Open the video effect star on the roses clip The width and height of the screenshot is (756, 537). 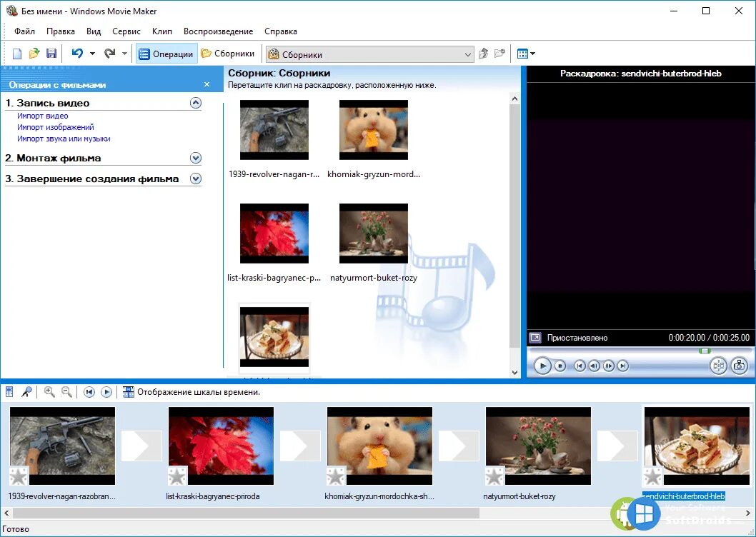[494, 476]
